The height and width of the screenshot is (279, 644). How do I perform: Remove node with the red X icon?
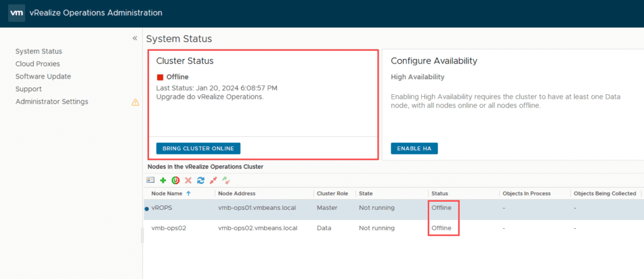(x=188, y=180)
